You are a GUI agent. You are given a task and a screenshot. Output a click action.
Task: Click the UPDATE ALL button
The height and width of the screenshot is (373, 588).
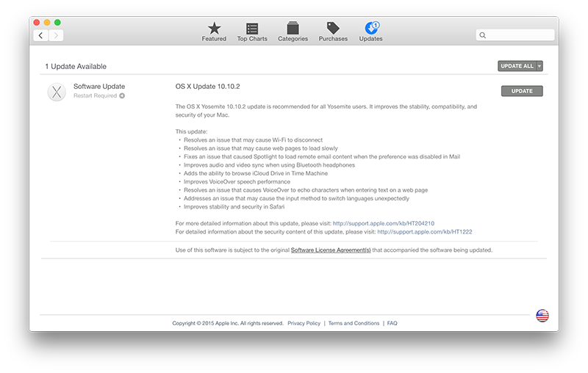(x=517, y=66)
